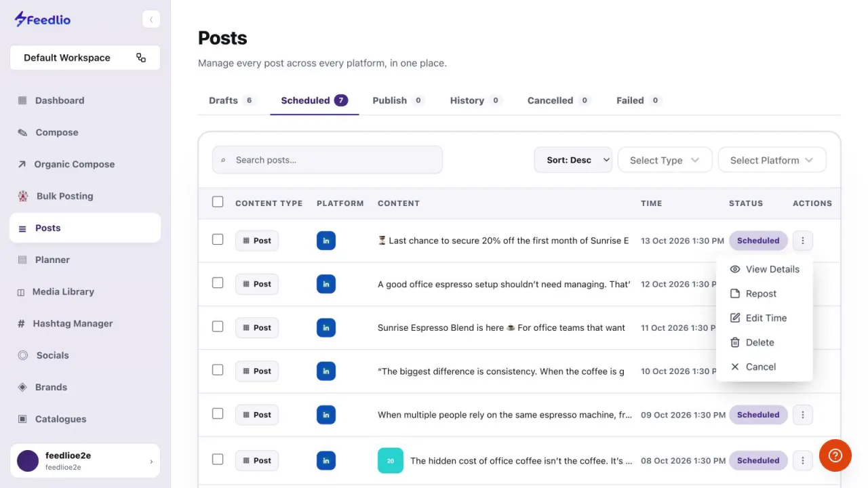Switch to the History tab
The height and width of the screenshot is (488, 868).
[x=475, y=100]
